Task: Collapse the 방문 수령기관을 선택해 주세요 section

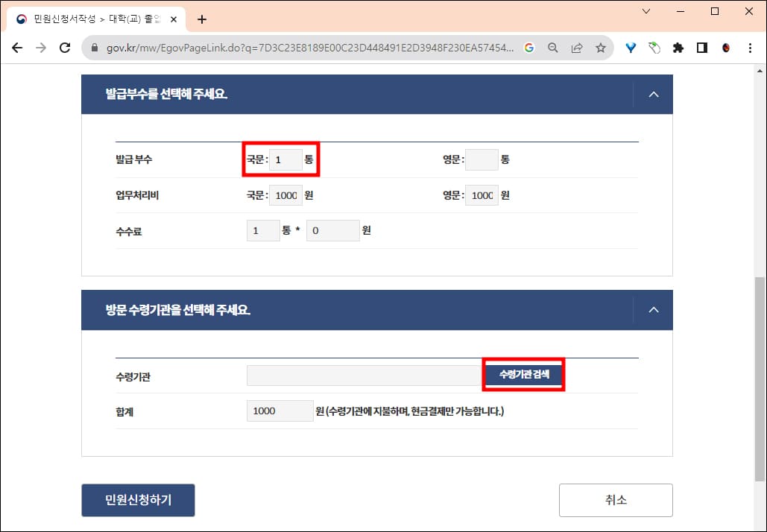Action: click(x=654, y=310)
